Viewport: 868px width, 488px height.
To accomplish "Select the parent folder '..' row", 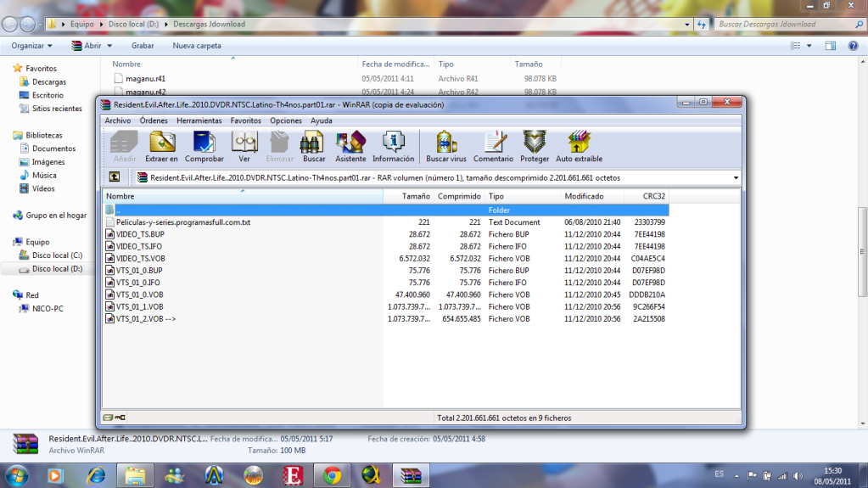I will point(386,210).
